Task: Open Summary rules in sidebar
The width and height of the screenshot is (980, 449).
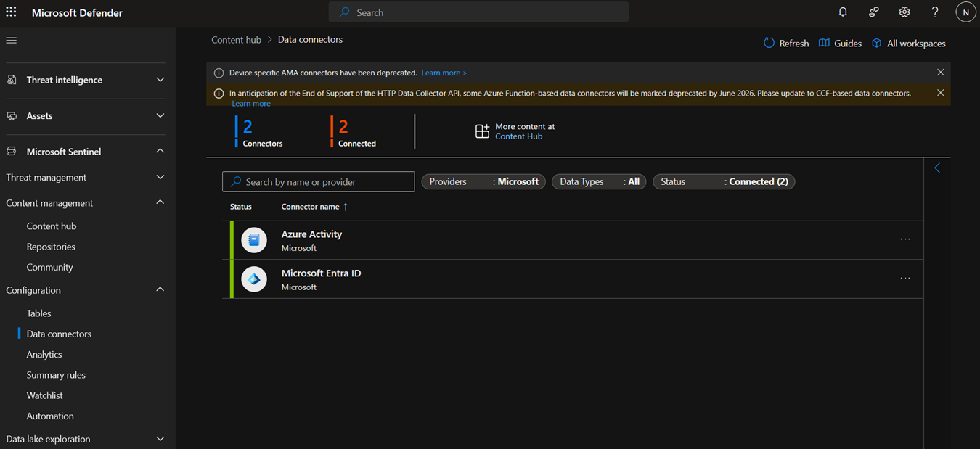Action: (x=56, y=375)
